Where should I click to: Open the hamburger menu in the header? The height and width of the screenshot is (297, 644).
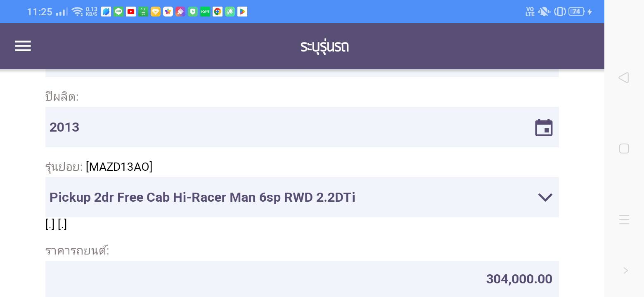pos(23,46)
